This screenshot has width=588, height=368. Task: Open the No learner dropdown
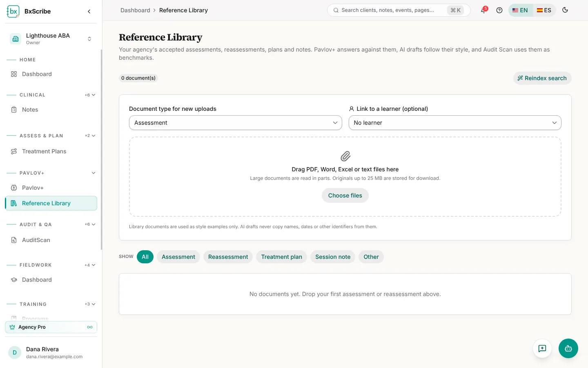click(455, 123)
